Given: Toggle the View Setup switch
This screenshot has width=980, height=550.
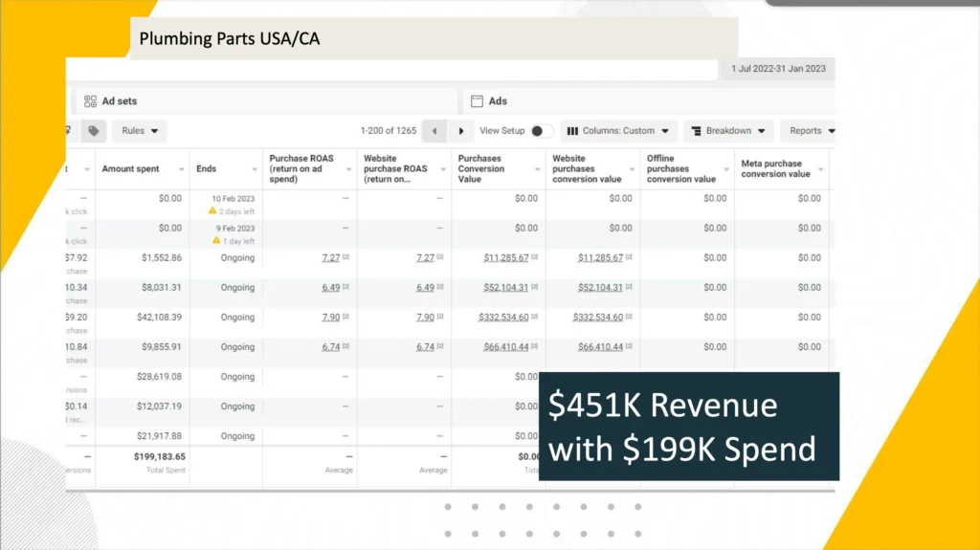Looking at the screenshot, I should 541,131.
